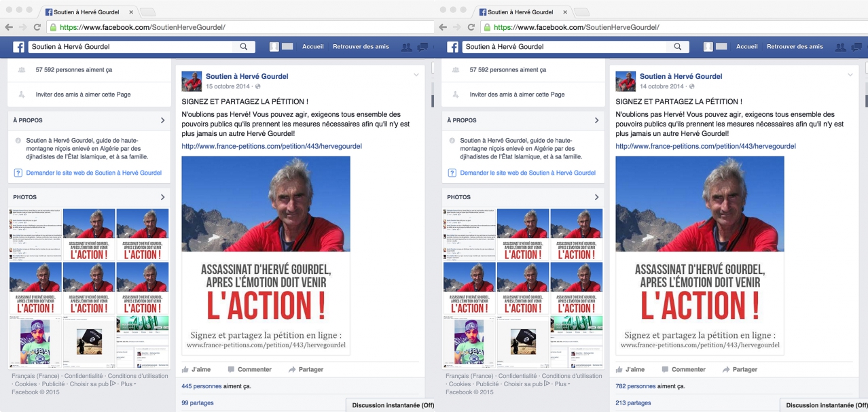The width and height of the screenshot is (868, 412).
Task: Reload the page in the right browser window
Action: (471, 27)
